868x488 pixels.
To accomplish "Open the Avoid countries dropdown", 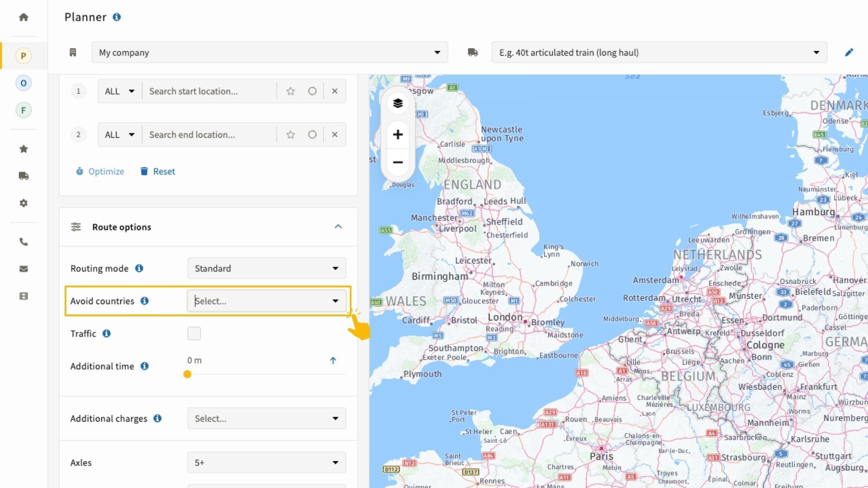I will pos(266,301).
